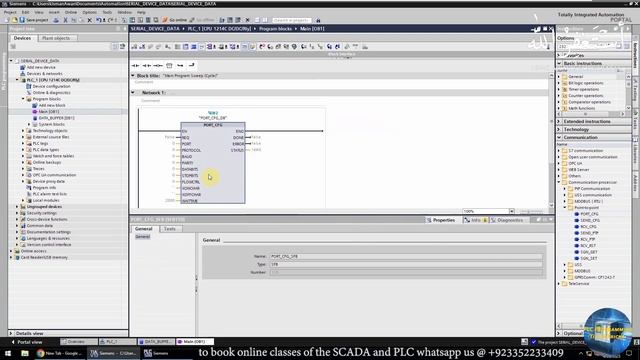Image resolution: width=640 pixels, height=360 pixels.
Task: Open Devices & networks in project tree
Action: point(44,74)
